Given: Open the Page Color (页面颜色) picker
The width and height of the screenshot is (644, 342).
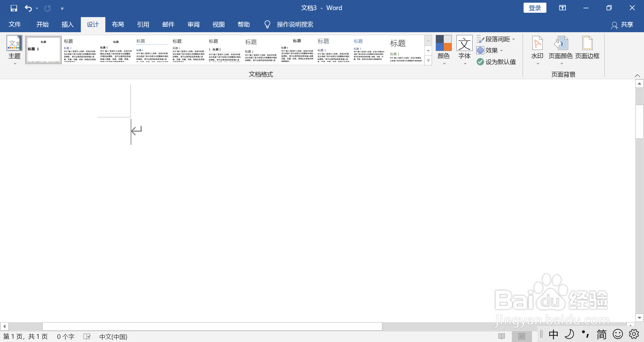Looking at the screenshot, I should [x=560, y=50].
